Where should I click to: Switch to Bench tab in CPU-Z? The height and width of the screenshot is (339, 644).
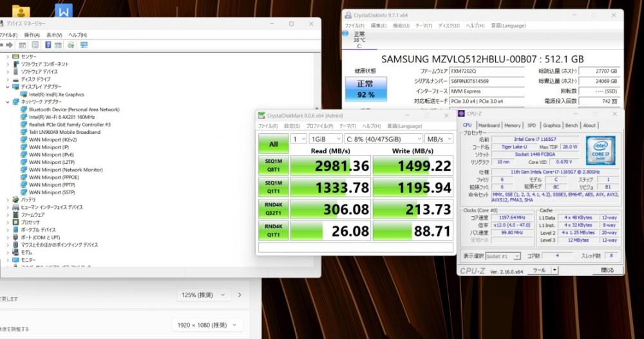click(571, 125)
